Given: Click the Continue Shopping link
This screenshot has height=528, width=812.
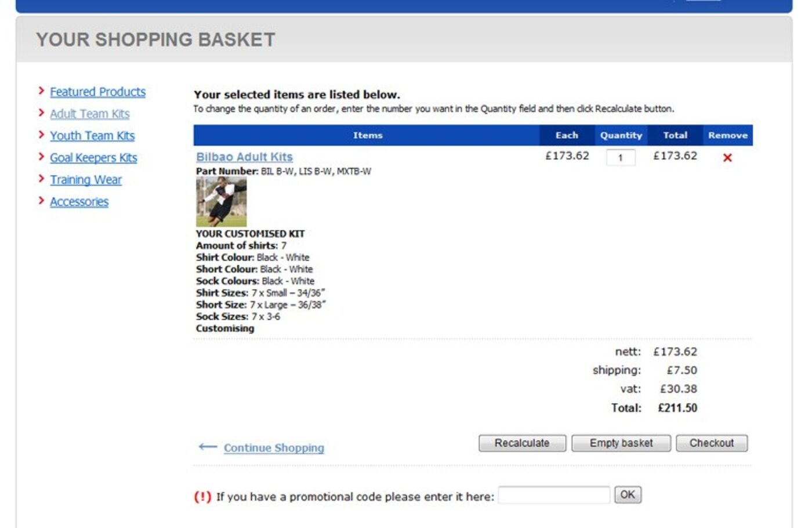Looking at the screenshot, I should (x=274, y=448).
